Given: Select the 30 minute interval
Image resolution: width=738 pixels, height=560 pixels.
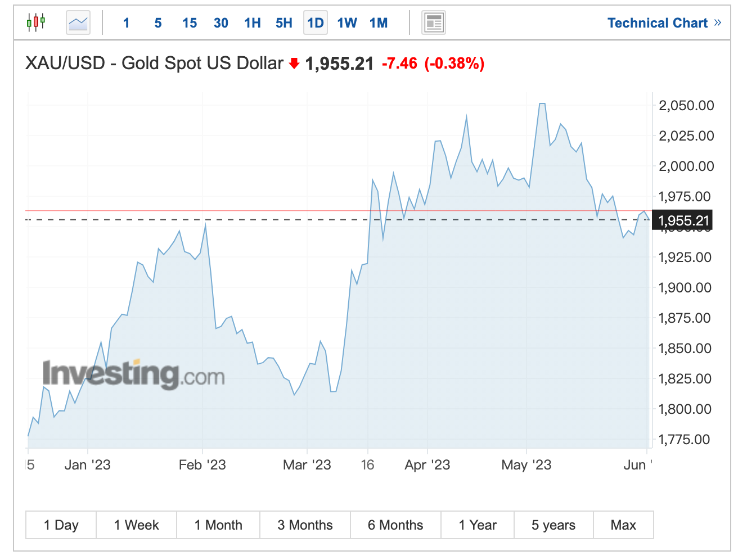Looking at the screenshot, I should 221,23.
